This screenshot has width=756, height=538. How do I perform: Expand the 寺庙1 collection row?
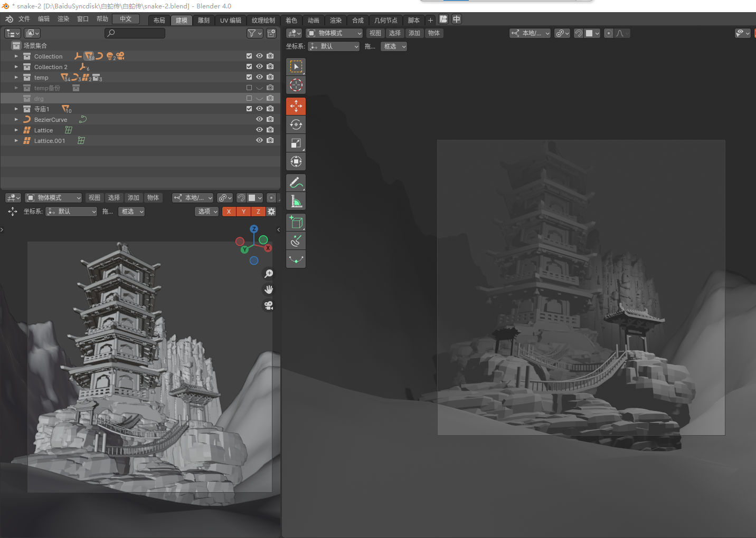tap(16, 109)
